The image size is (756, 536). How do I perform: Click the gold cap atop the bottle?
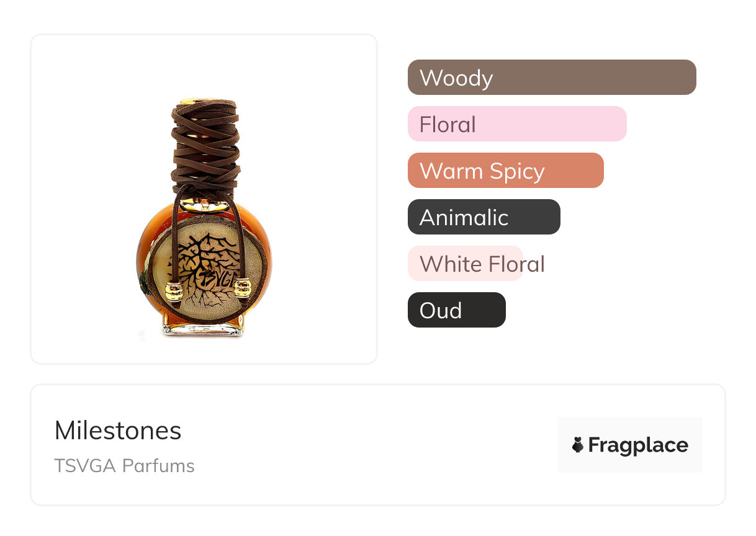click(205, 99)
